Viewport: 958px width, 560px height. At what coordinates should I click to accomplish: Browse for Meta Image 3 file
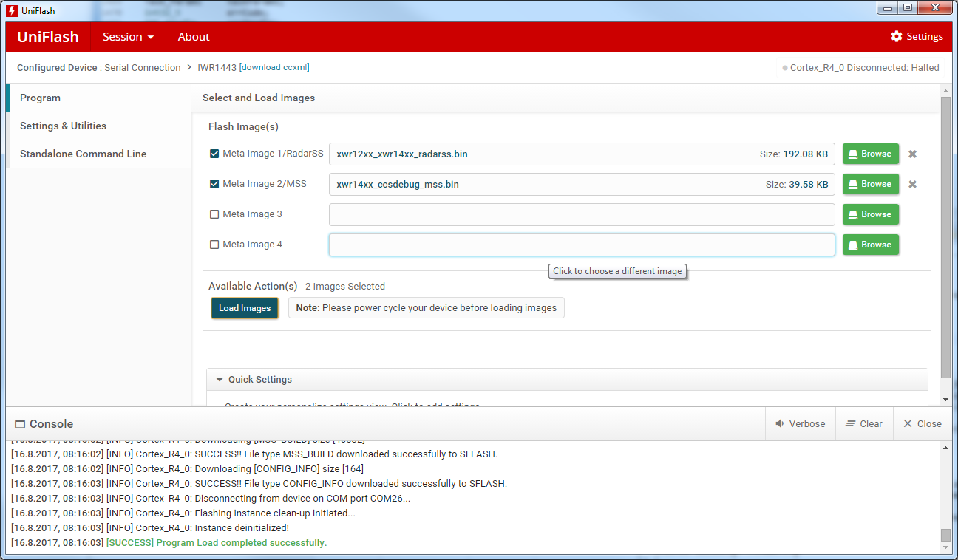[x=871, y=214]
